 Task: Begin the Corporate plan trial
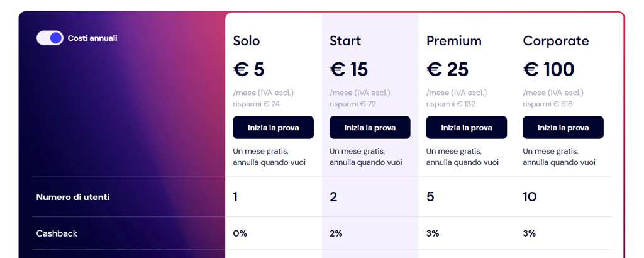(563, 128)
